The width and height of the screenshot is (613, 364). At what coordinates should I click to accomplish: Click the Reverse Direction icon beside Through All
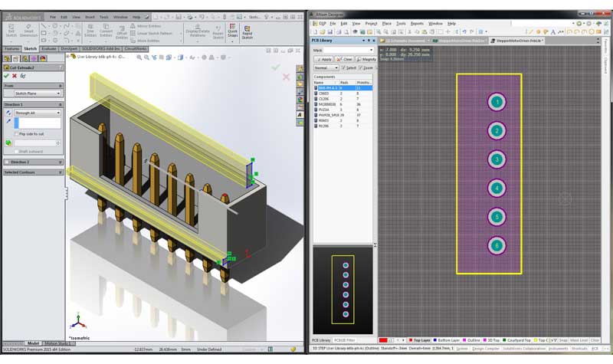(8, 113)
